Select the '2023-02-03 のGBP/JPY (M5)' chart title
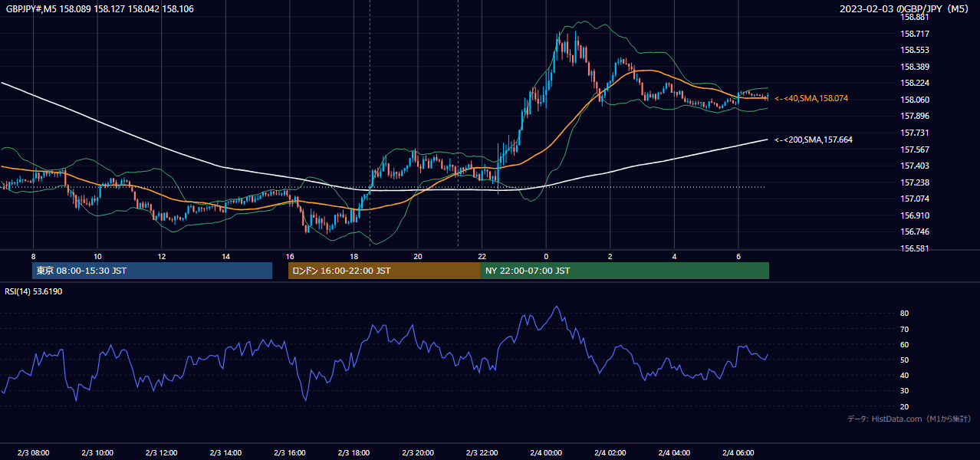Screen dimensions: 980x460 pyautogui.click(x=906, y=9)
